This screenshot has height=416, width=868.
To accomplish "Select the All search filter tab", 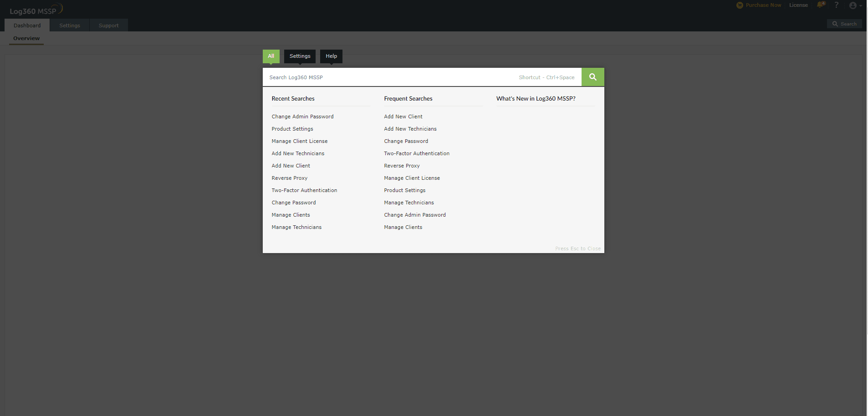I will point(271,56).
